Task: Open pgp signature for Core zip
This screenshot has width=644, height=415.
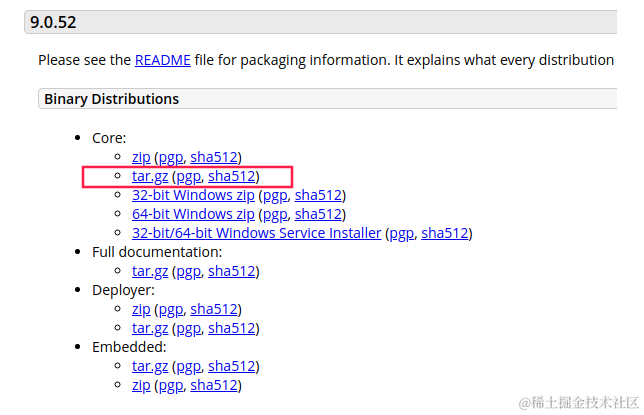Action: [171, 157]
